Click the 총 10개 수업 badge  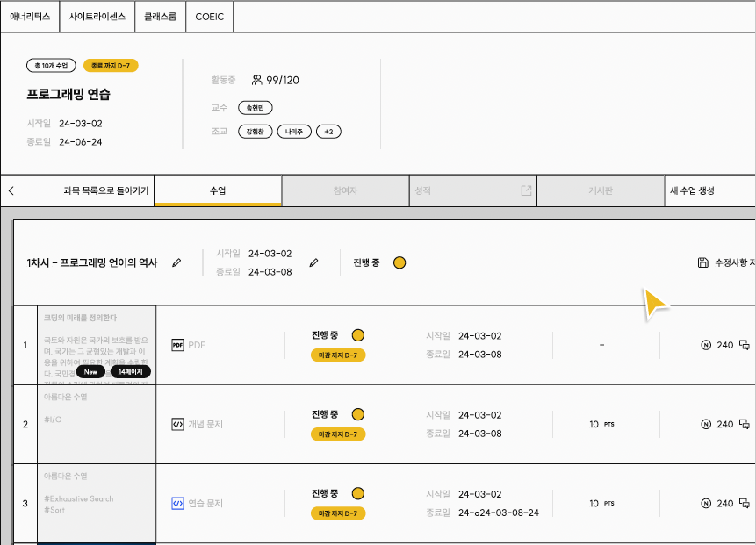[x=51, y=66]
